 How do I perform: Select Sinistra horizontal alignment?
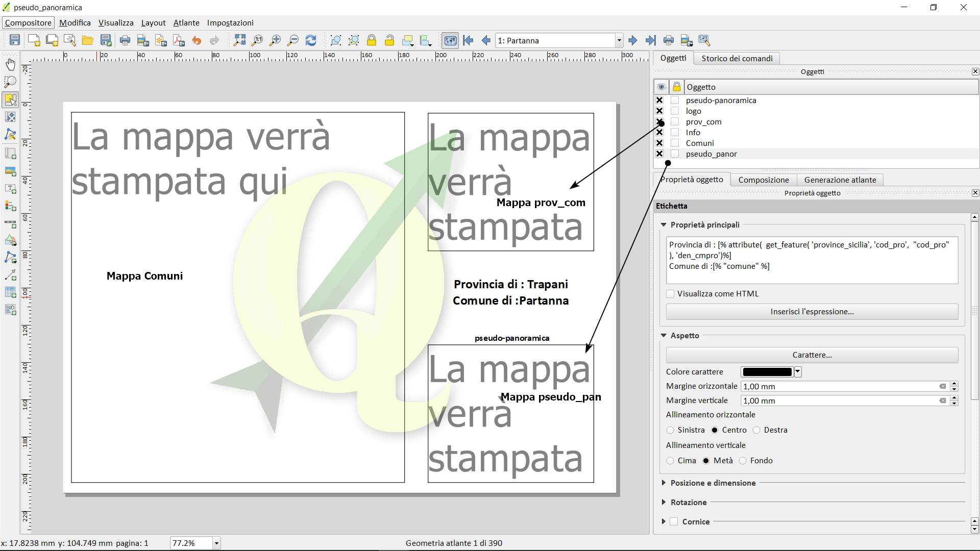point(670,430)
